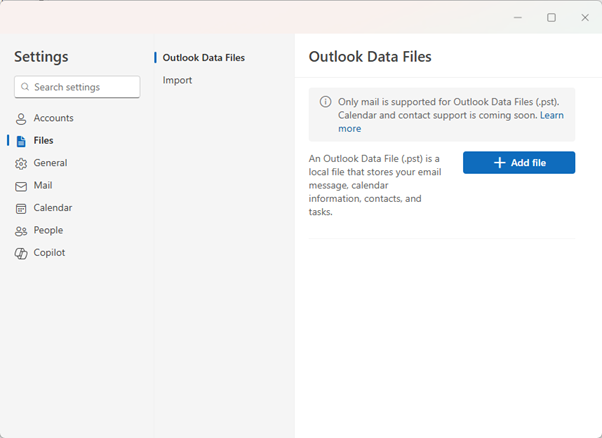Click the 'An Outlook Data File (.pst)' description
This screenshot has width=602, height=438.
(x=375, y=185)
